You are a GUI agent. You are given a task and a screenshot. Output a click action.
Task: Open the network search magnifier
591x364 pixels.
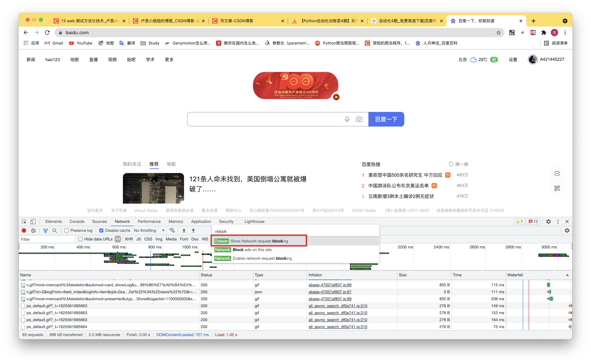[x=55, y=230]
